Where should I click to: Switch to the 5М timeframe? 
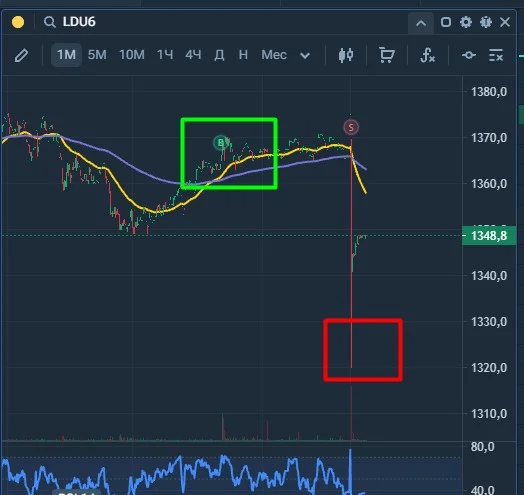click(97, 54)
